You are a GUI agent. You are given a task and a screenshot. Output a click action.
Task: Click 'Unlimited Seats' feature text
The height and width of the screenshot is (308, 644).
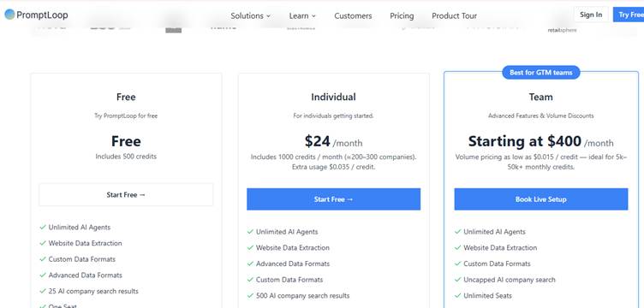tap(487, 296)
